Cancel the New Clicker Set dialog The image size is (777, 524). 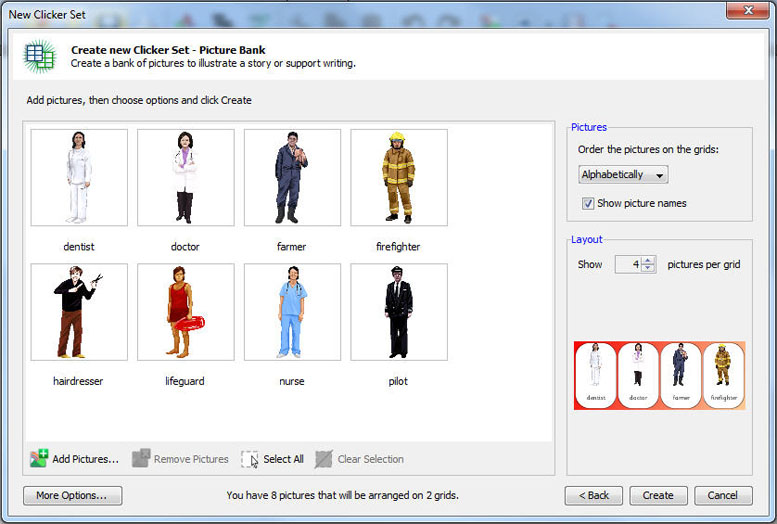(723, 495)
